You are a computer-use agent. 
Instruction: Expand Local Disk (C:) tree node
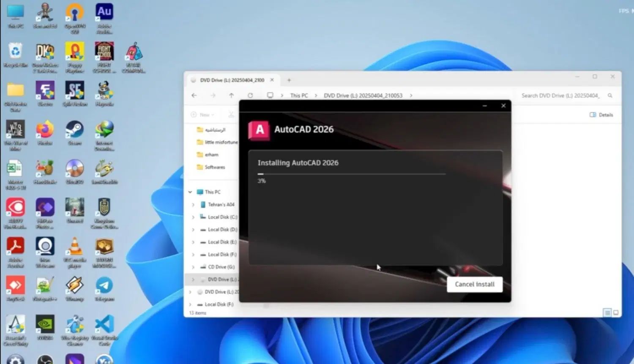(x=193, y=217)
